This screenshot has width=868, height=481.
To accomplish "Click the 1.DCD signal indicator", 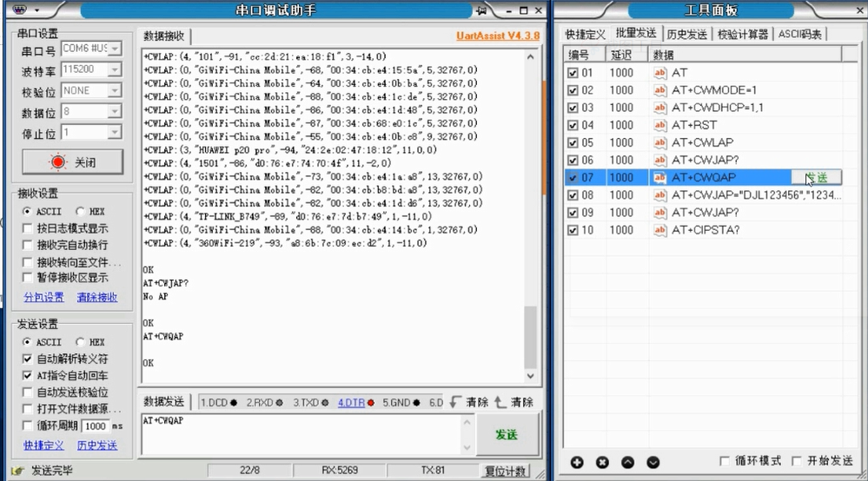I will coord(219,403).
